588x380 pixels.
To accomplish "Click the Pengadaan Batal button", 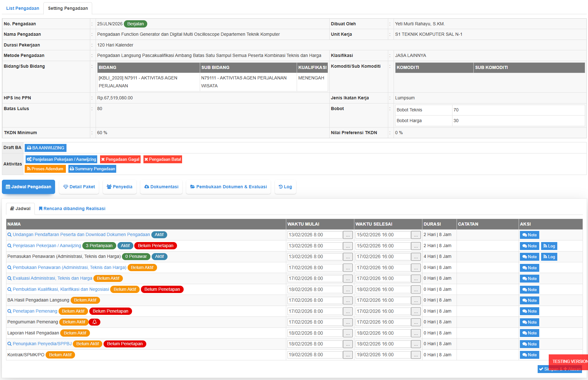I will (x=162, y=159).
